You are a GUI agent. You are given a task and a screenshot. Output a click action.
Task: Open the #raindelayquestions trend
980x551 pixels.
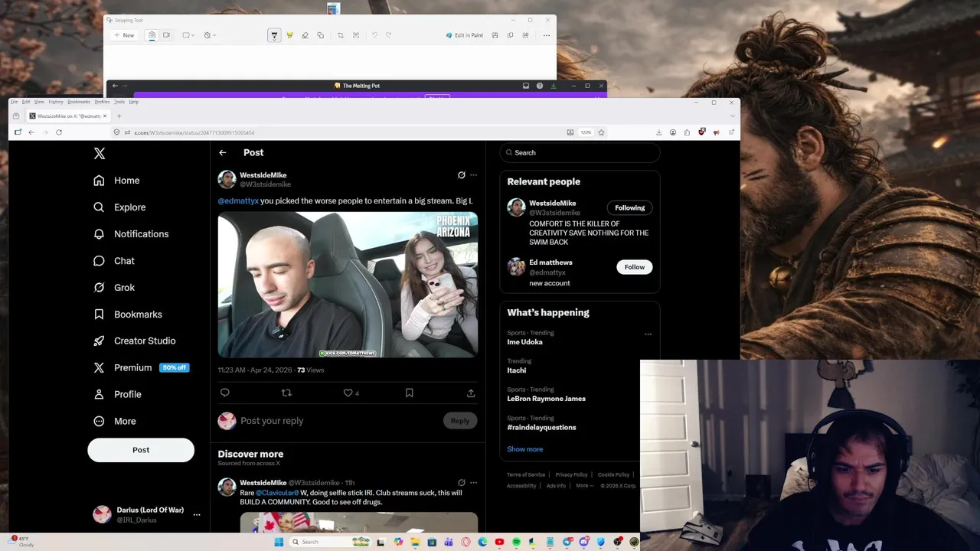pos(541,428)
